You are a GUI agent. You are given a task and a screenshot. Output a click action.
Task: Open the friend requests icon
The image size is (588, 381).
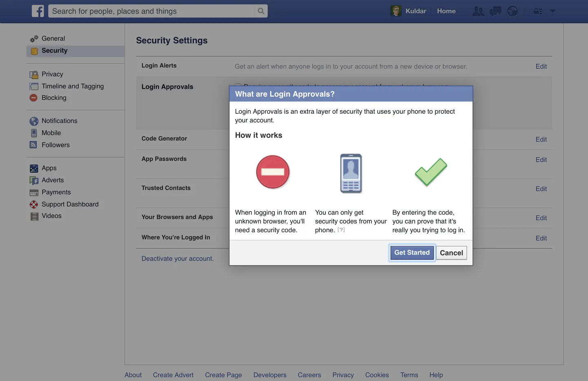pos(478,11)
